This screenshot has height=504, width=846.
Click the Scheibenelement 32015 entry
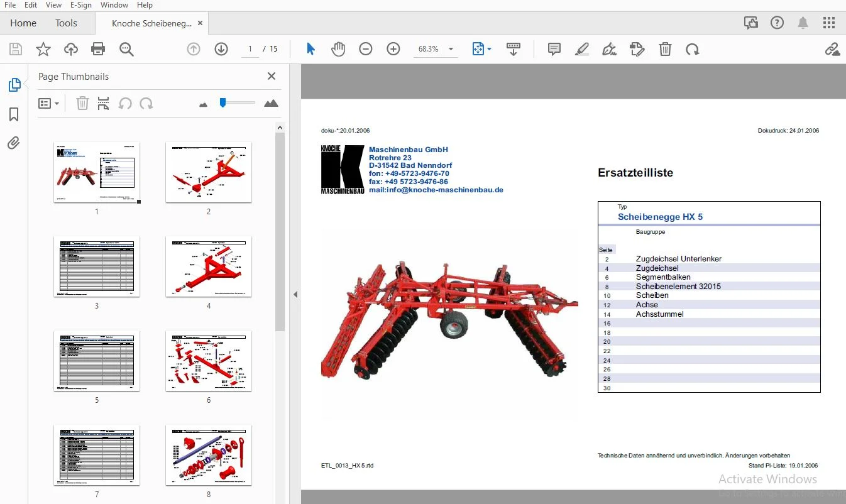click(678, 287)
